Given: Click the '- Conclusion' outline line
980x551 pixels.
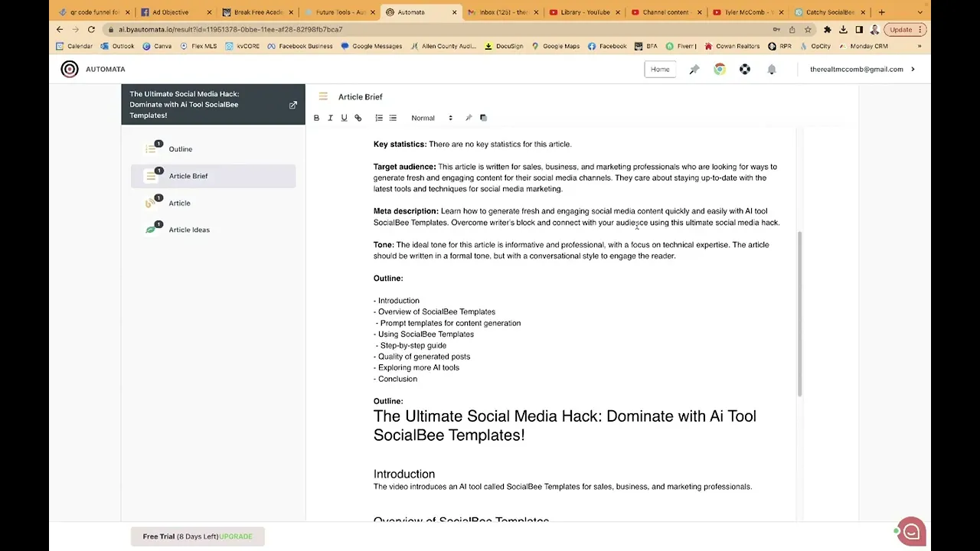Looking at the screenshot, I should pyautogui.click(x=395, y=379).
